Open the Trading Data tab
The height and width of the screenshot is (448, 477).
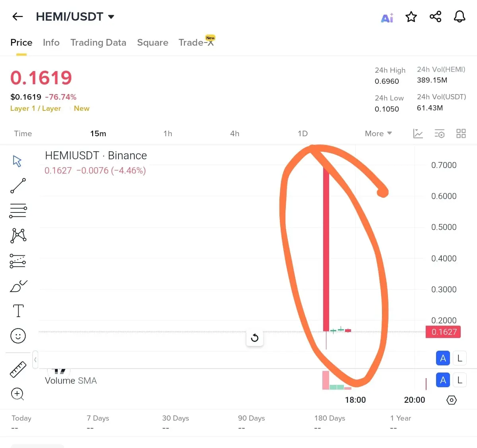coord(98,42)
